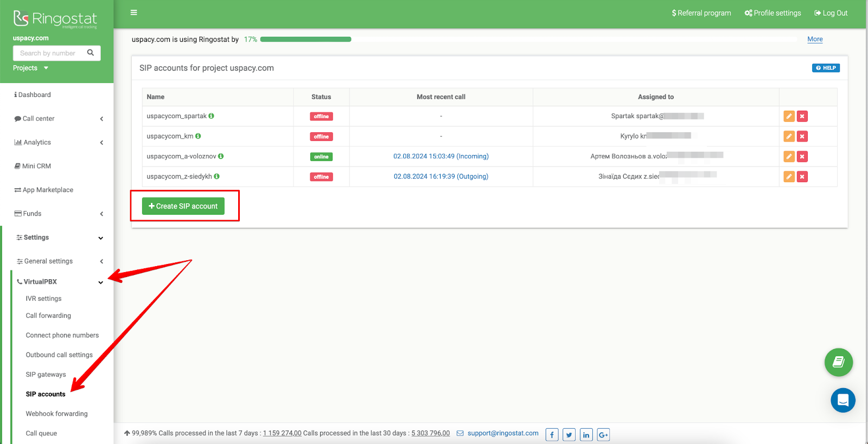Image resolution: width=868 pixels, height=444 pixels.
Task: Expand the Analytics menu
Action: pyautogui.click(x=59, y=143)
